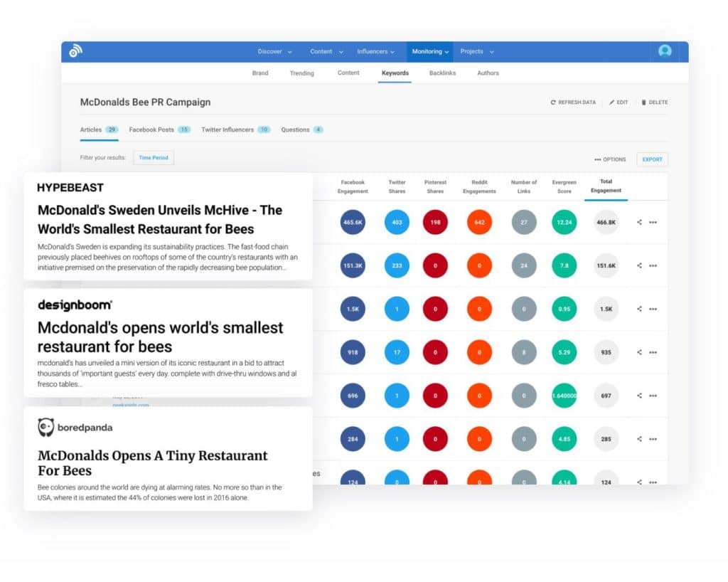Switch to the Content sub-tab
Screen dimensions: 728x582
348,73
